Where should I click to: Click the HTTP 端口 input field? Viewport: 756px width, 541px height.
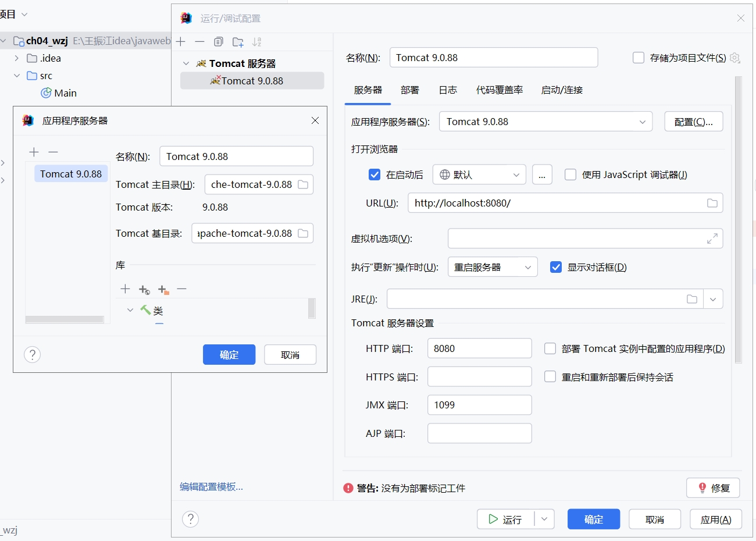479,348
